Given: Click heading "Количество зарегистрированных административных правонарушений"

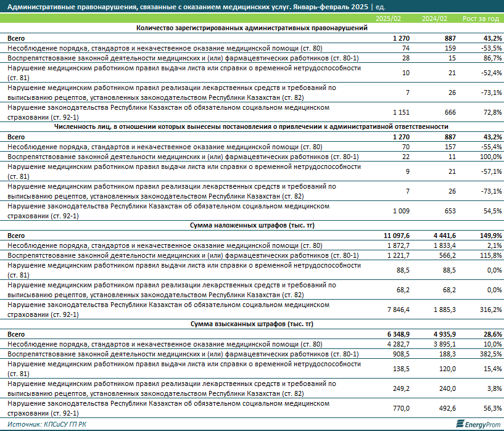Looking at the screenshot, I should click(252, 28).
